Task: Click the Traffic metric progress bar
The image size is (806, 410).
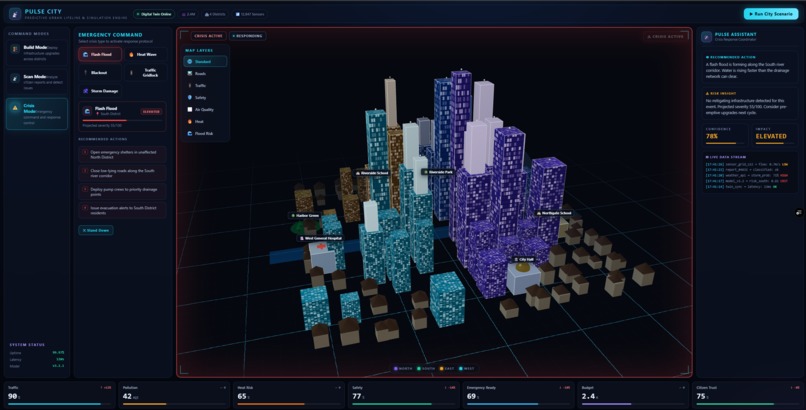Action: click(58, 404)
